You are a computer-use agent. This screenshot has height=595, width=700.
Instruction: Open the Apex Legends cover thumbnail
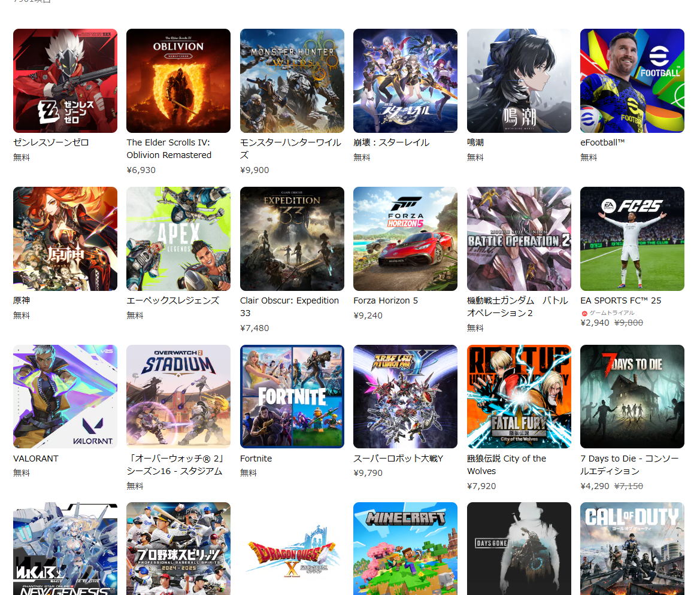[x=178, y=239]
